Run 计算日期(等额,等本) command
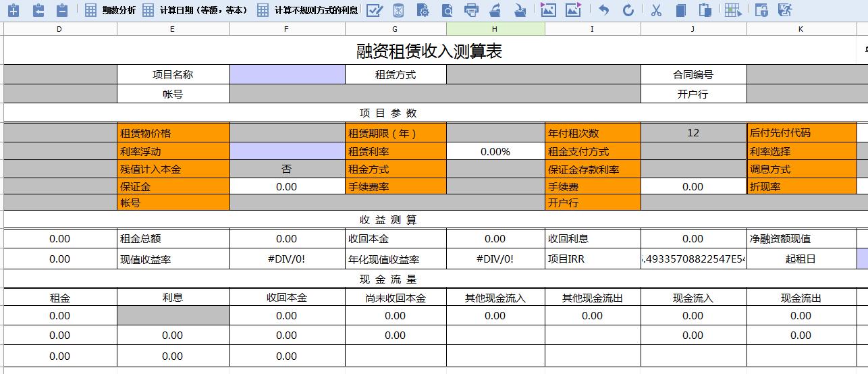Screen dimensions: 868x374 (x=195, y=10)
